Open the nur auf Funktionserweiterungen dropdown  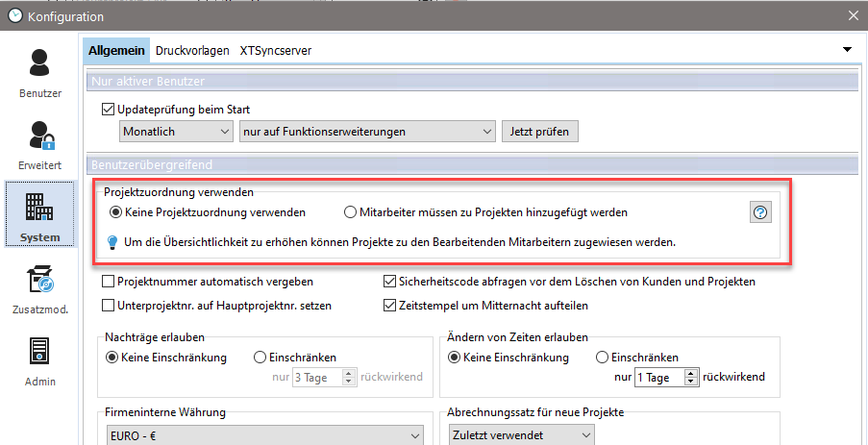point(366,131)
